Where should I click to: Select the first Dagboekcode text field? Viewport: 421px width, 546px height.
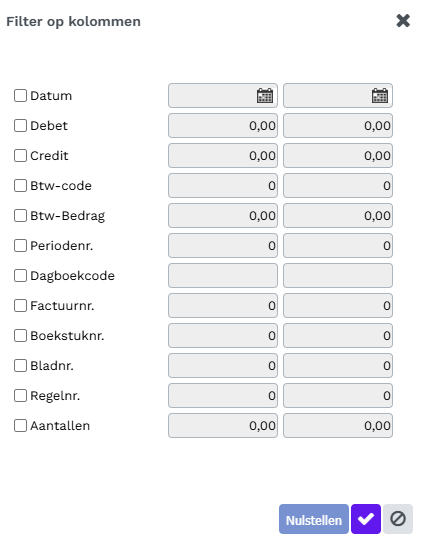coord(223,275)
